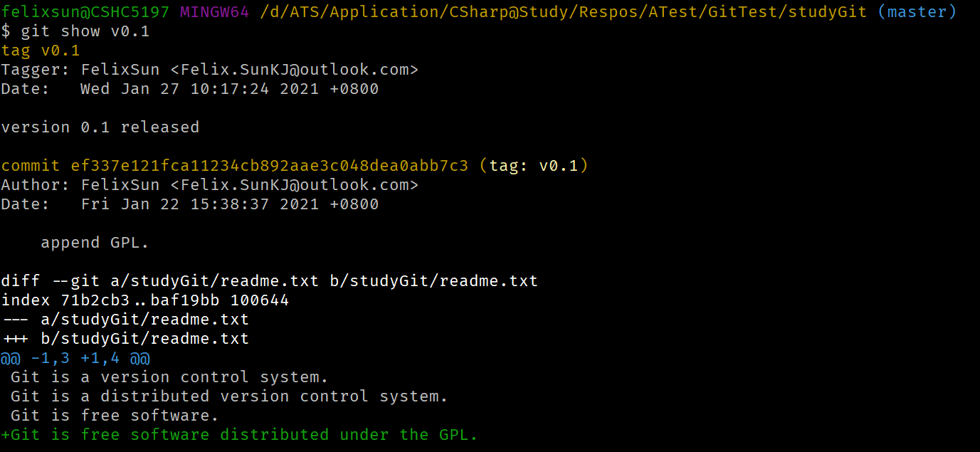980x452 pixels.
Task: Click the +++ b/studyGit/readme.txt line
Action: pos(125,339)
